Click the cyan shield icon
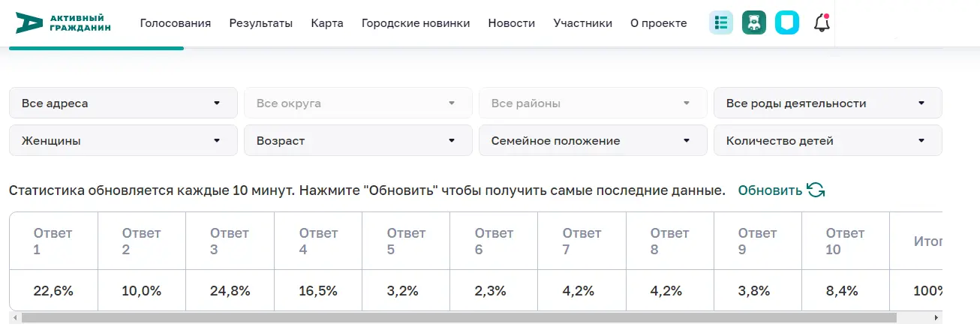This screenshot has height=336, width=980. tap(787, 22)
